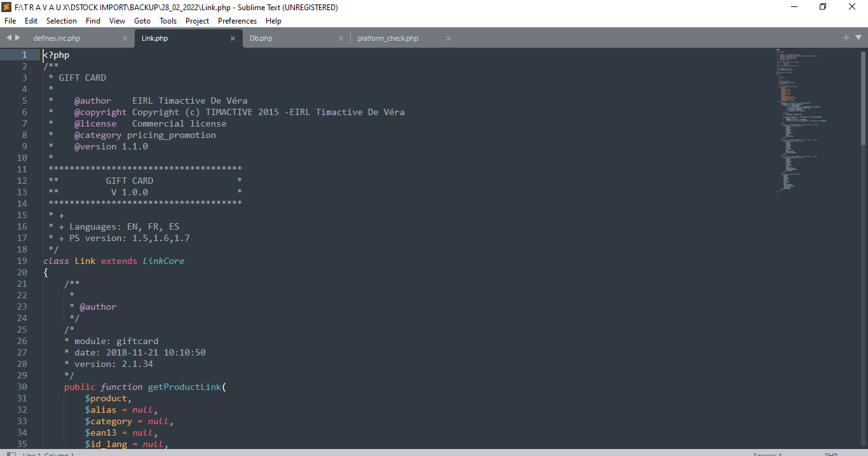Open the File menu
868x456 pixels.
point(10,21)
